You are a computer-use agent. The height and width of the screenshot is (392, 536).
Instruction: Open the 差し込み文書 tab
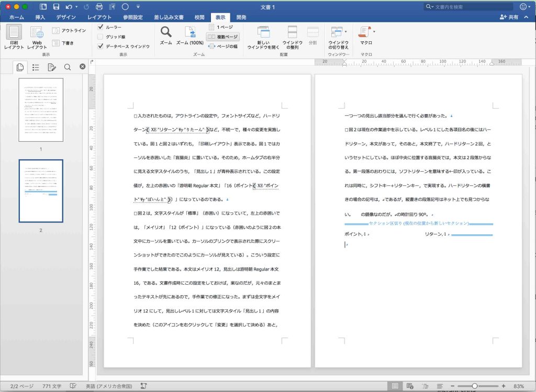[x=169, y=17]
